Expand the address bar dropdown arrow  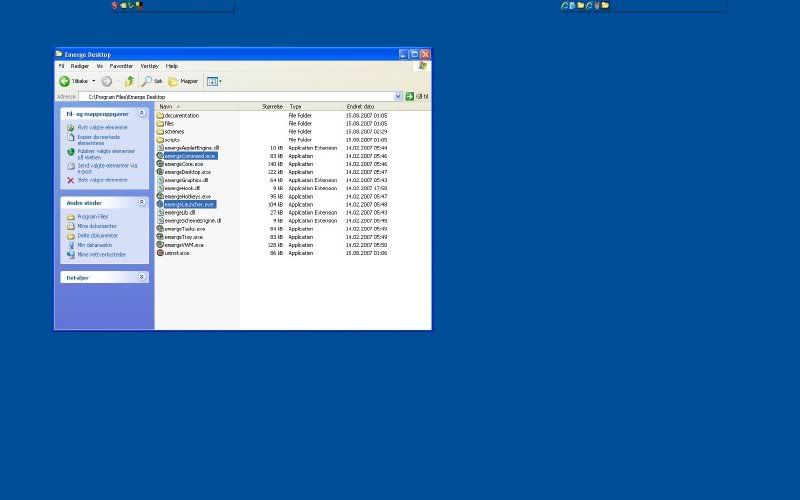398,96
